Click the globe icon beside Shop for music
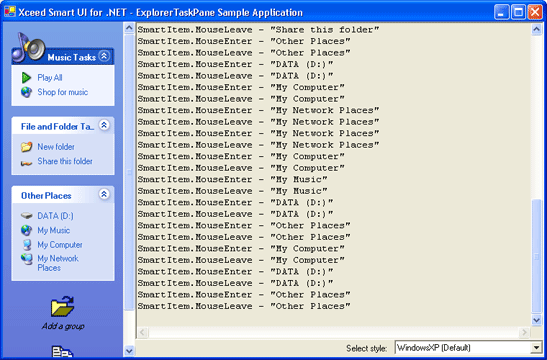547x360 pixels. point(26,92)
